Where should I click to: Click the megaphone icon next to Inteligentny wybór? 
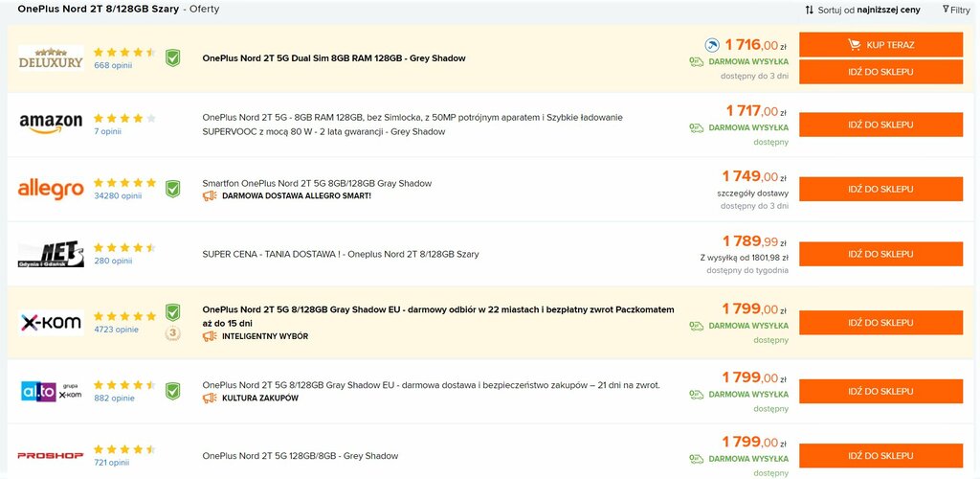pyautogui.click(x=210, y=336)
